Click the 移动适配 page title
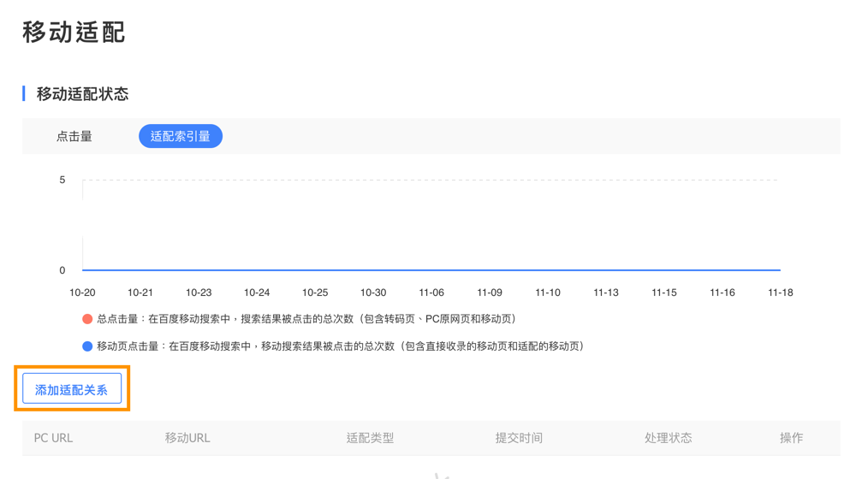 coord(74,33)
